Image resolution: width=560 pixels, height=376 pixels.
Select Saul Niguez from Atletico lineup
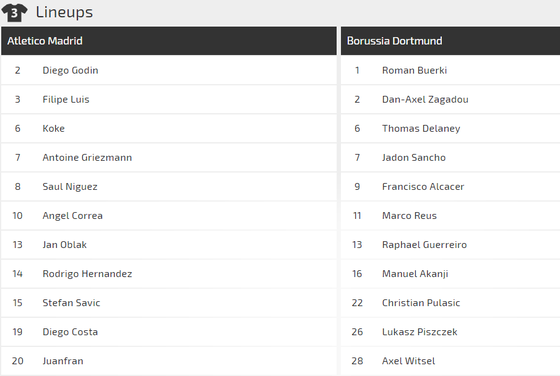coord(70,187)
